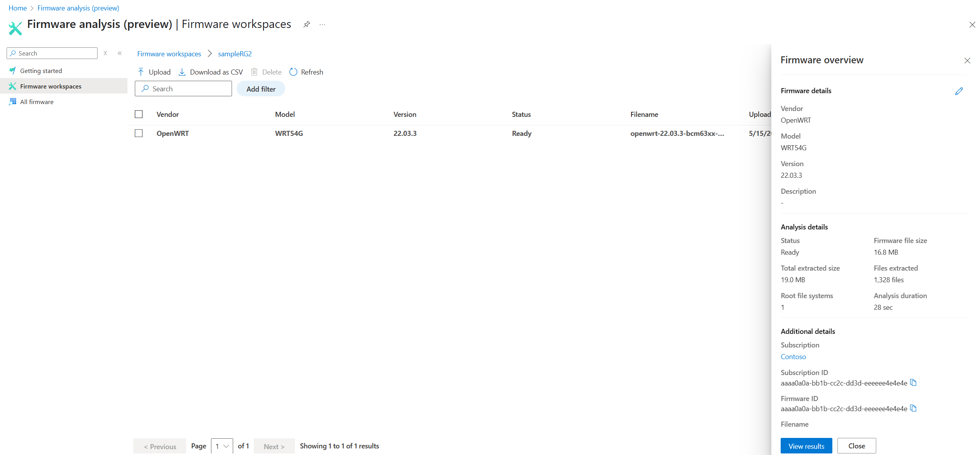Close the Firmware overview panel

click(967, 61)
